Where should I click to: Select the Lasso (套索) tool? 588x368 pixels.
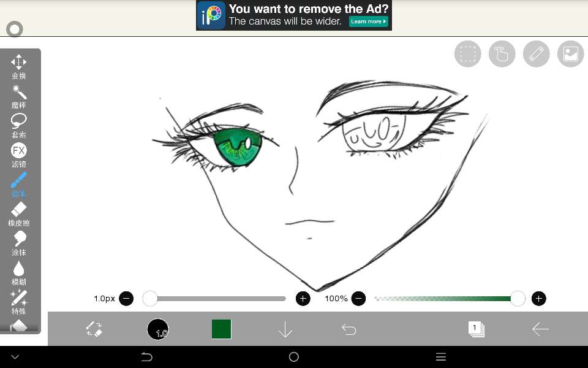(19, 125)
